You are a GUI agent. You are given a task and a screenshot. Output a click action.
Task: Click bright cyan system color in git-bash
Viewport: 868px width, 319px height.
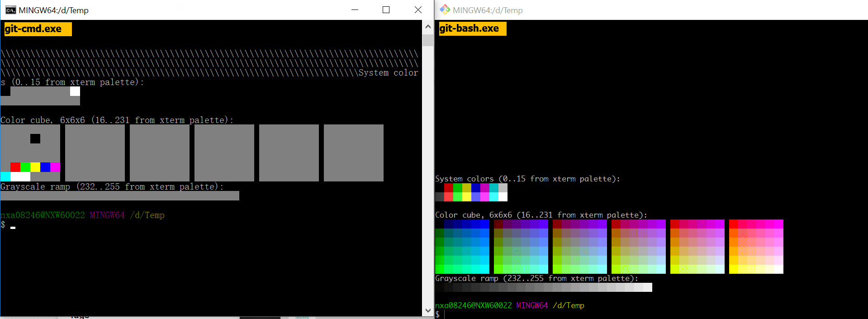point(494,197)
